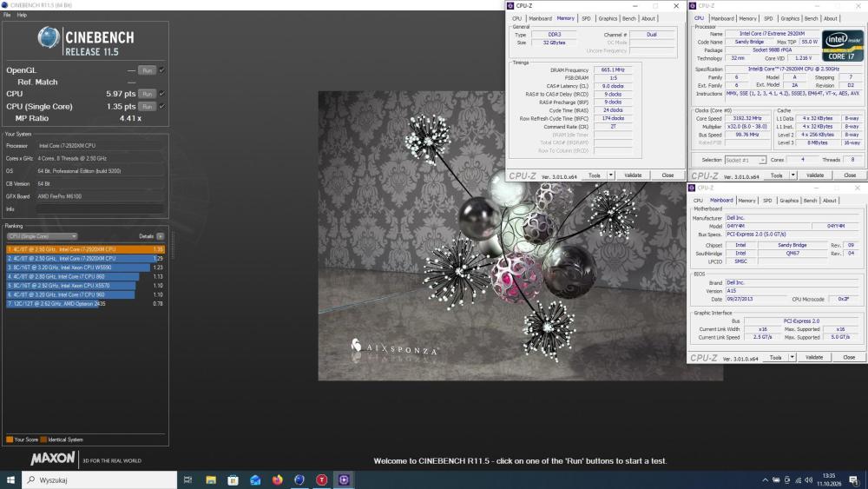Run the OpenGL benchmark
This screenshot has height=489, width=868.
point(147,70)
